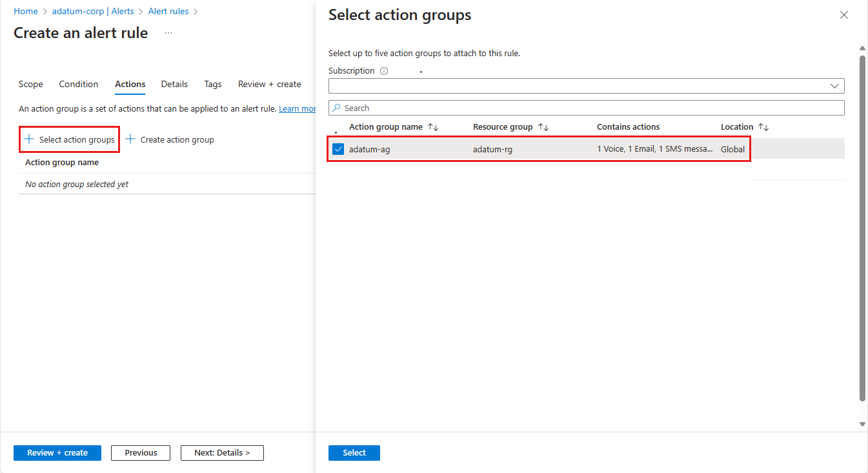Click the Previous button

(141, 452)
